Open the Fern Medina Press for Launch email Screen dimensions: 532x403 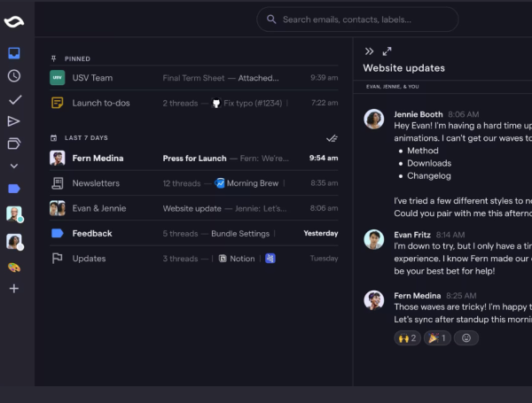tap(193, 159)
